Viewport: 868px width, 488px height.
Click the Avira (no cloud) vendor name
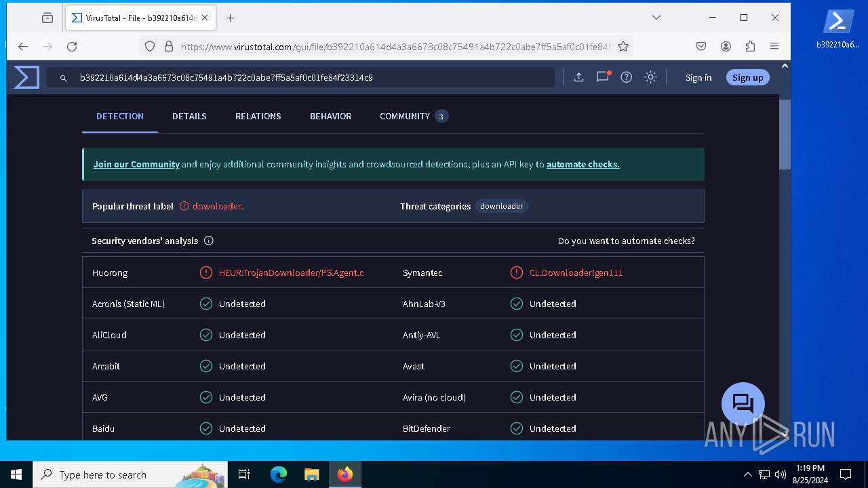(x=434, y=397)
